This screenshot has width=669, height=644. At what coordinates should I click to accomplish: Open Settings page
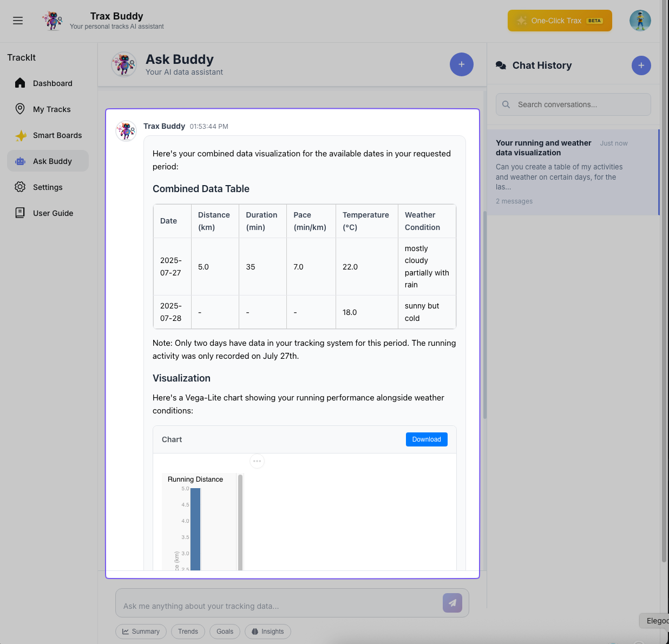(48, 187)
